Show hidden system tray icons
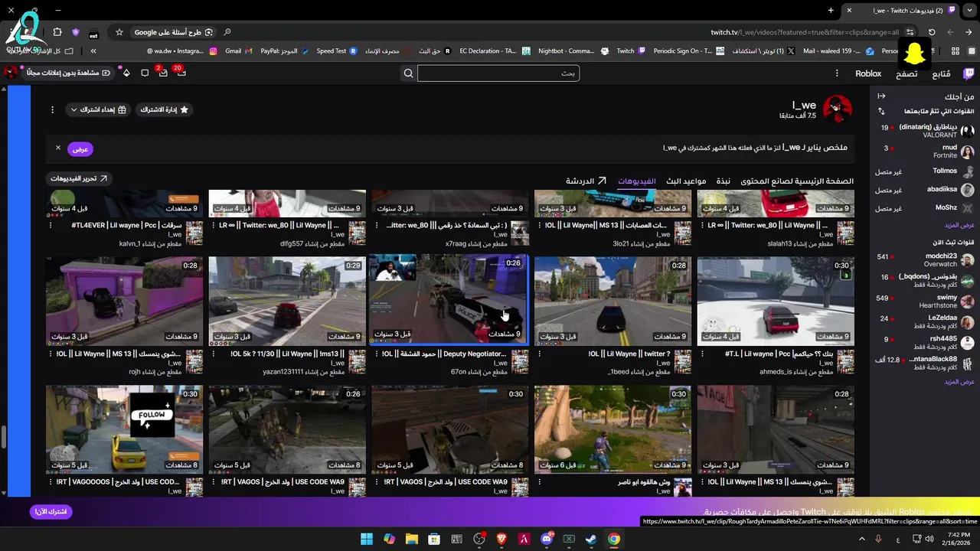The image size is (980, 551). click(x=861, y=539)
